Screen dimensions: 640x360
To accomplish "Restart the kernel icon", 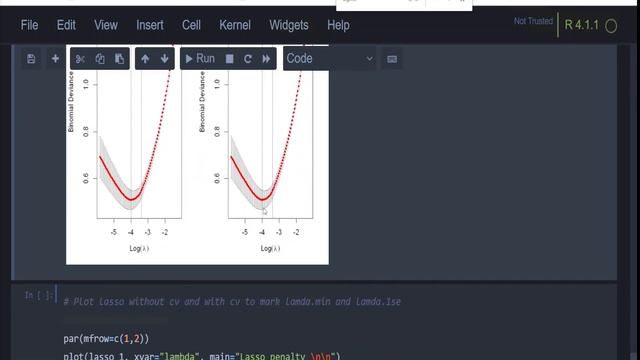I will 248,59.
